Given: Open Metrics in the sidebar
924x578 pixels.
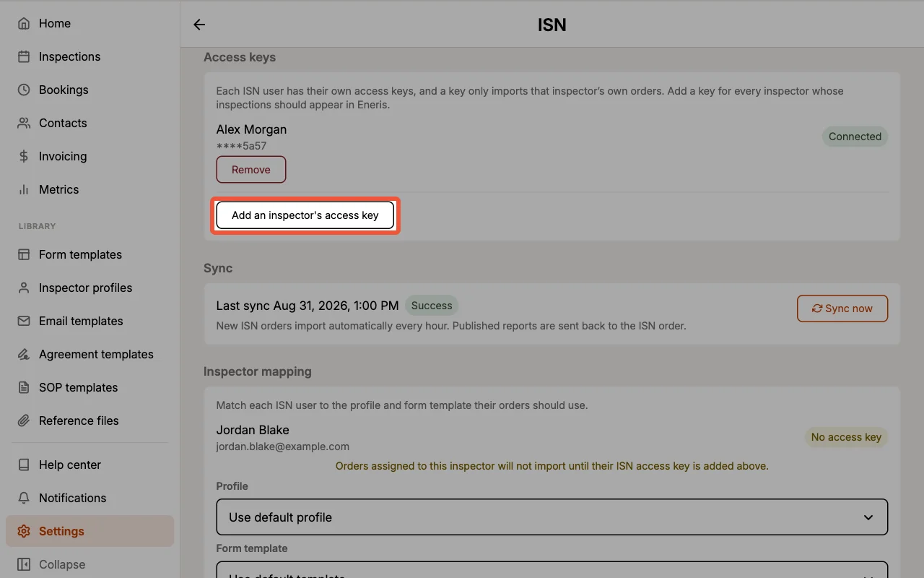Looking at the screenshot, I should (x=90, y=189).
